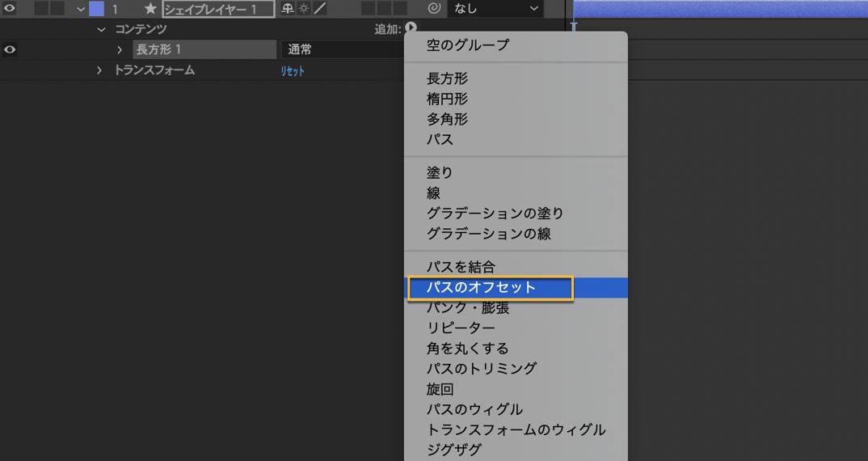Add 塗り from the menu

(x=516, y=173)
